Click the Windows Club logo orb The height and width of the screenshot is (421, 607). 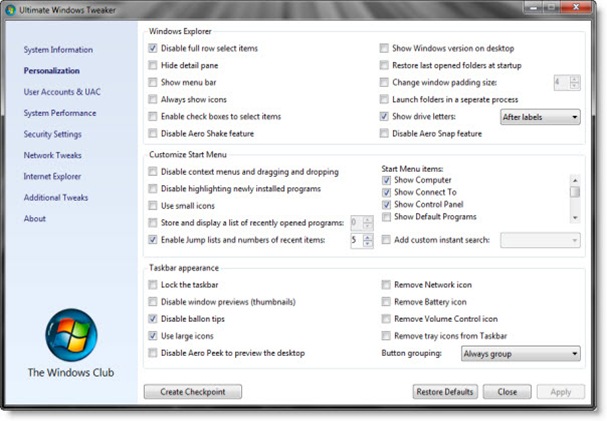coord(71,335)
